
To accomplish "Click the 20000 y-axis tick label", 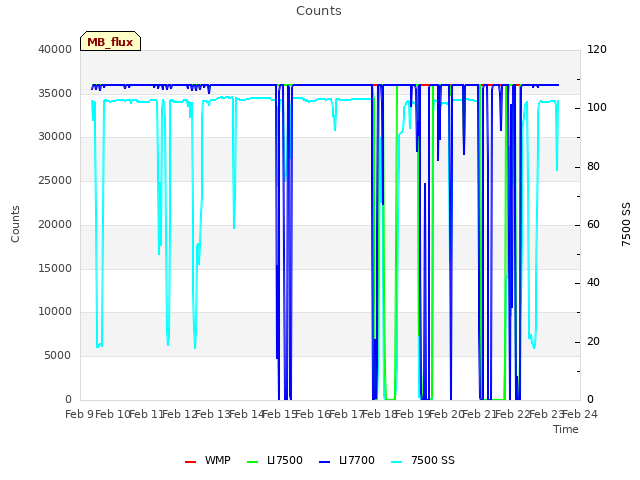I will point(55,224).
